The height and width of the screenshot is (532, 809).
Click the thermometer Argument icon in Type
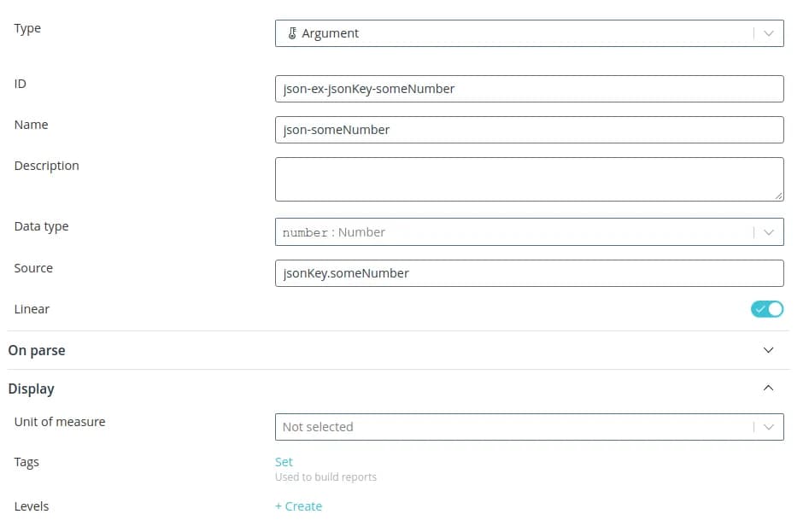[292, 34]
